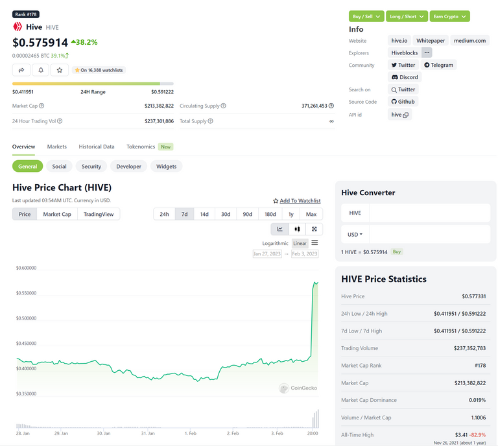
Task: Click the HIVE amount input field
Action: (x=430, y=213)
